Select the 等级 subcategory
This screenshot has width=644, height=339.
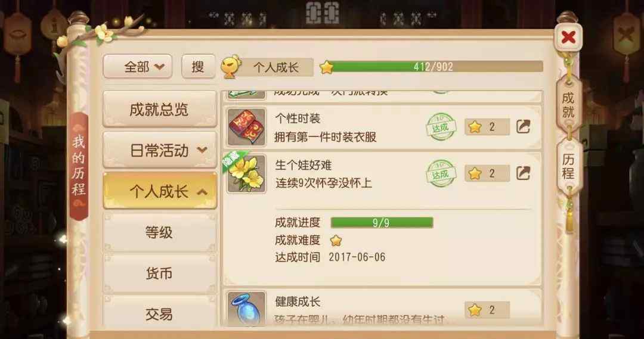pyautogui.click(x=160, y=233)
